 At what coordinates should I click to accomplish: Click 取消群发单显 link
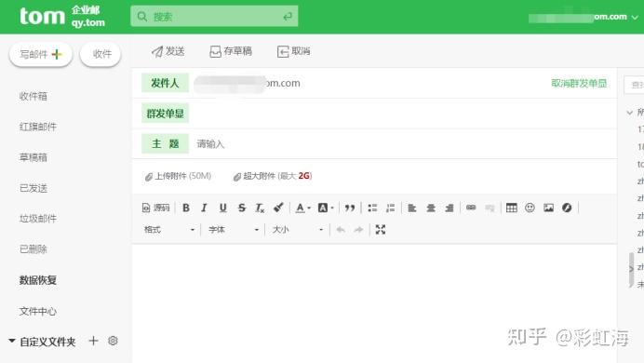tap(579, 84)
